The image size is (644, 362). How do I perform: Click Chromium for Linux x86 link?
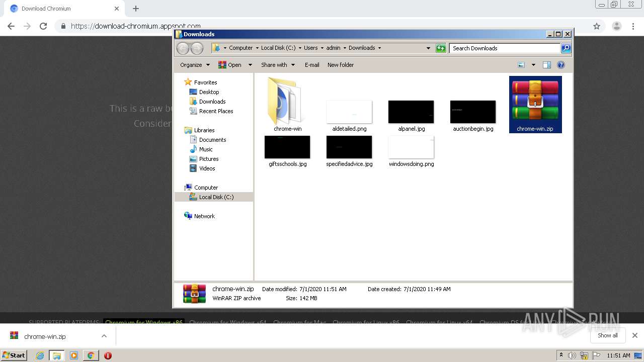(366, 323)
